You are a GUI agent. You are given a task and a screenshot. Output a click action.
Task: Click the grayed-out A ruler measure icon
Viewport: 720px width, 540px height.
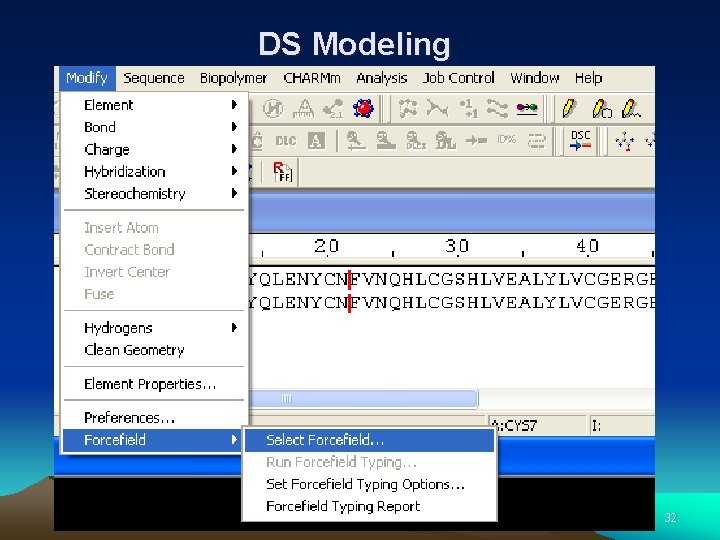304,109
